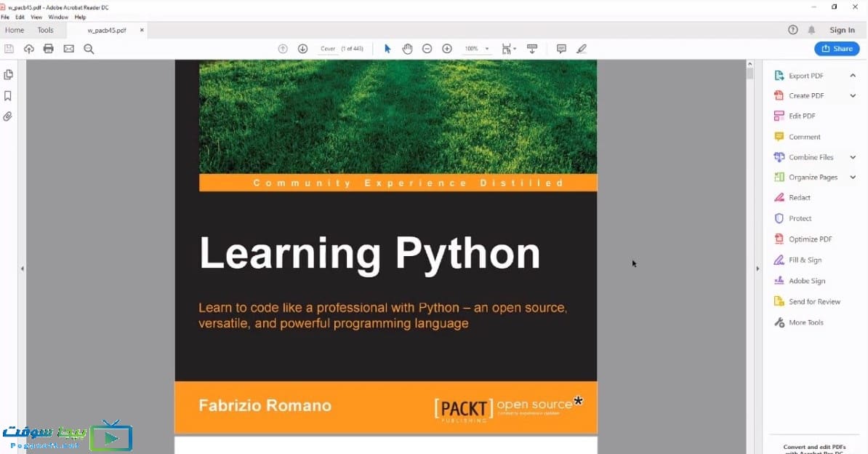Go to next page arrow icon
Image resolution: width=868 pixels, height=454 pixels.
(303, 49)
